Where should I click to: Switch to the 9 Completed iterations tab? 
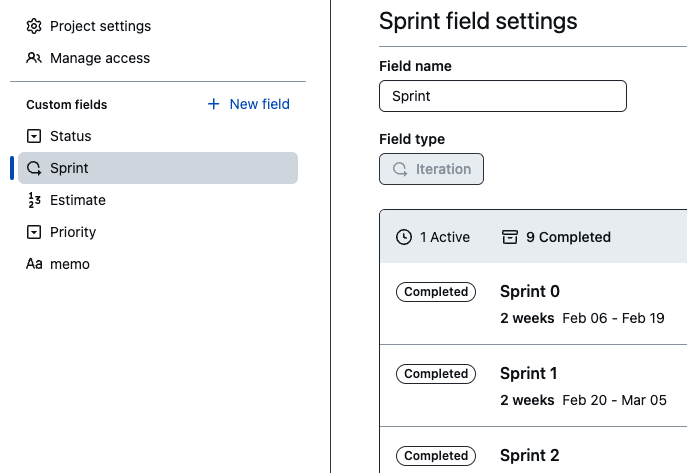pyautogui.click(x=556, y=237)
